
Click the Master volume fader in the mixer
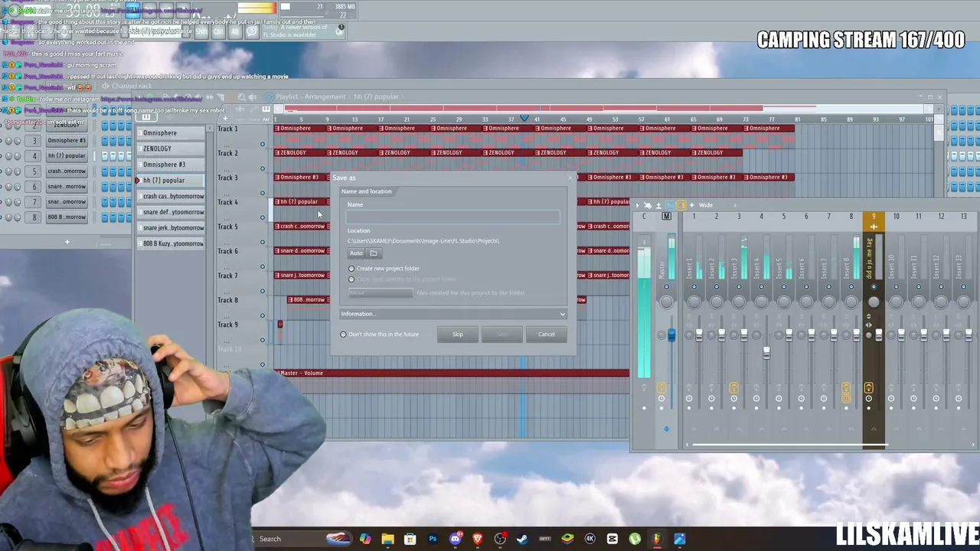(671, 335)
